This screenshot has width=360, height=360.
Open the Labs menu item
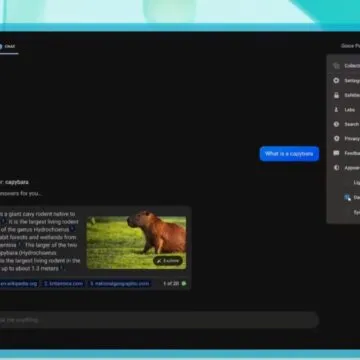click(x=350, y=110)
